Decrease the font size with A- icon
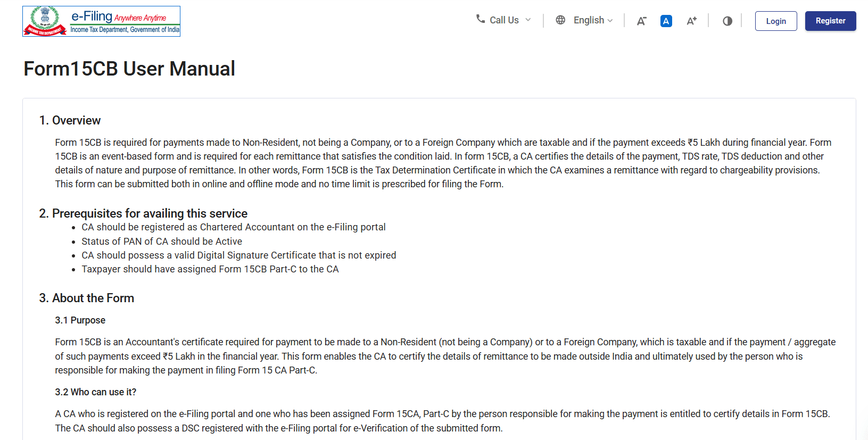The height and width of the screenshot is (440, 868). (x=642, y=21)
